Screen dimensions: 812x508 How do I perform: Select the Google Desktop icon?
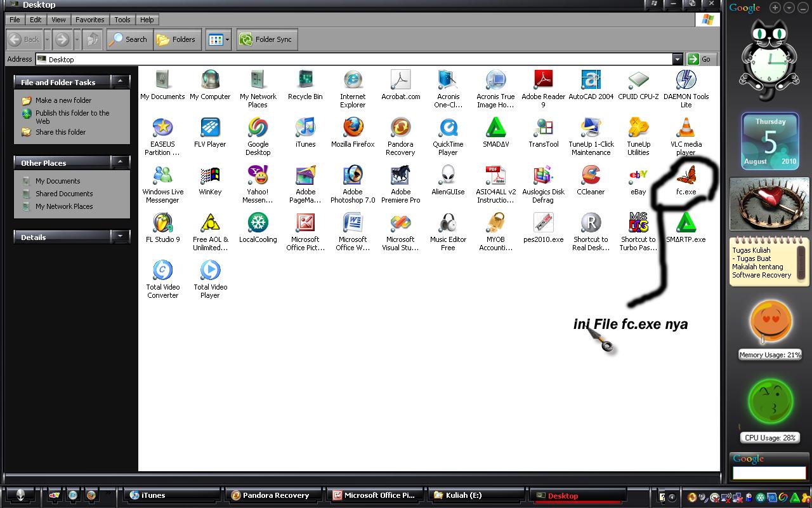click(x=258, y=128)
